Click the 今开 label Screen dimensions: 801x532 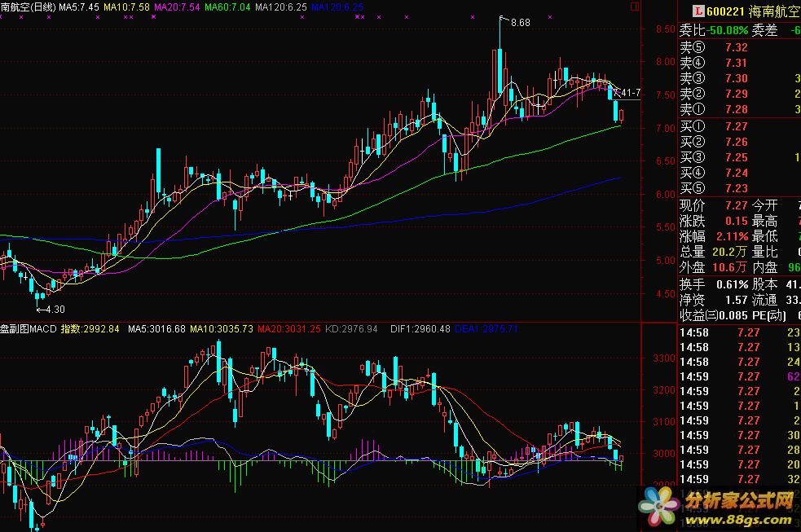764,206
